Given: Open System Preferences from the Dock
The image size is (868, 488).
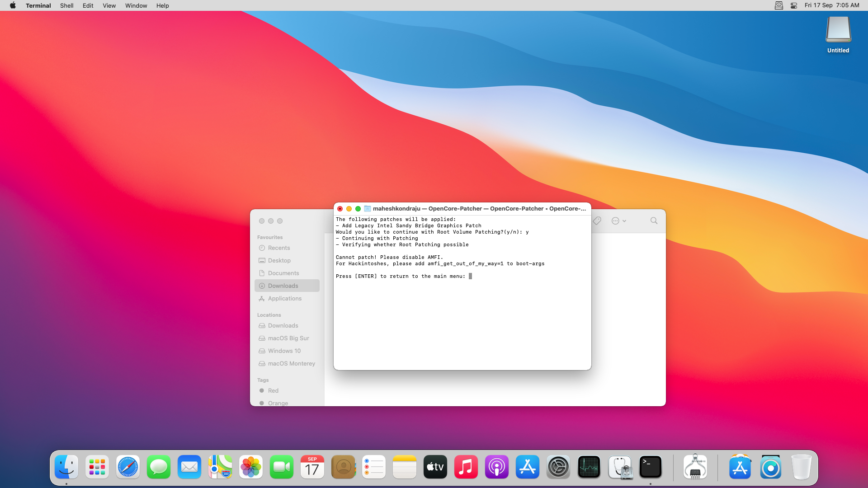Looking at the screenshot, I should click(x=558, y=467).
